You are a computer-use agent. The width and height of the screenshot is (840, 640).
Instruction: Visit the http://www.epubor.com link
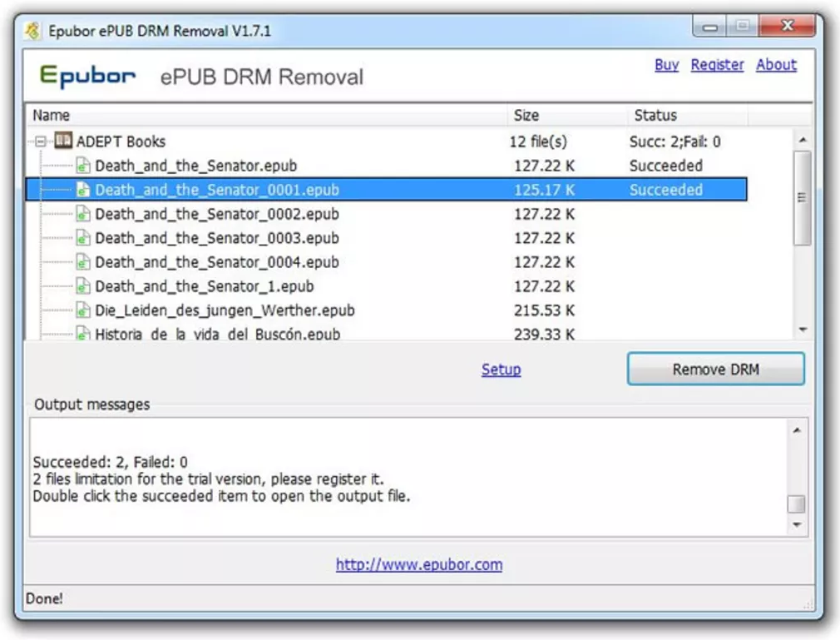pyautogui.click(x=419, y=564)
